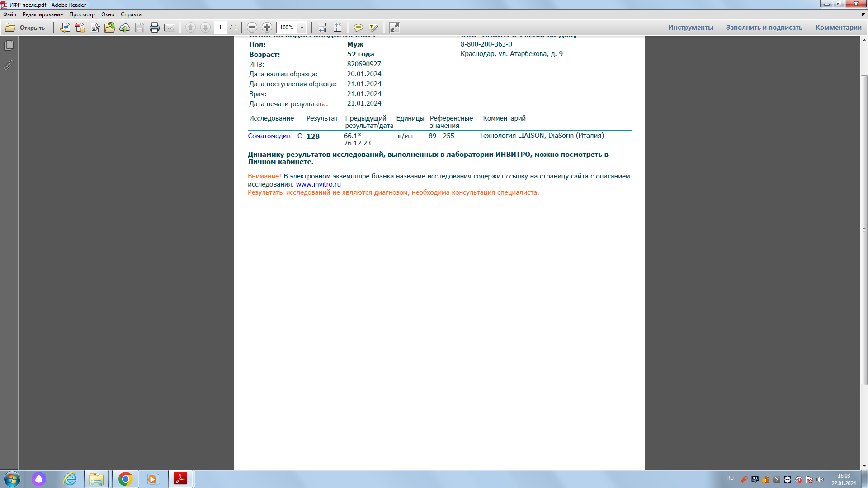
Task: Follow the www.invitro.ru link
Action: 318,184
